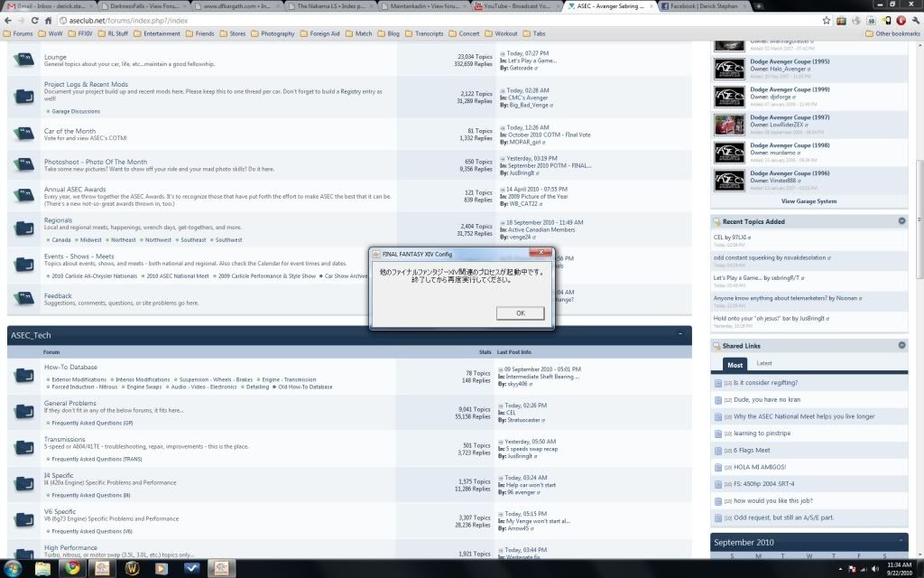This screenshot has height=578, width=924.
Task: Open the FFXIV bookmark folder
Action: (x=80, y=33)
